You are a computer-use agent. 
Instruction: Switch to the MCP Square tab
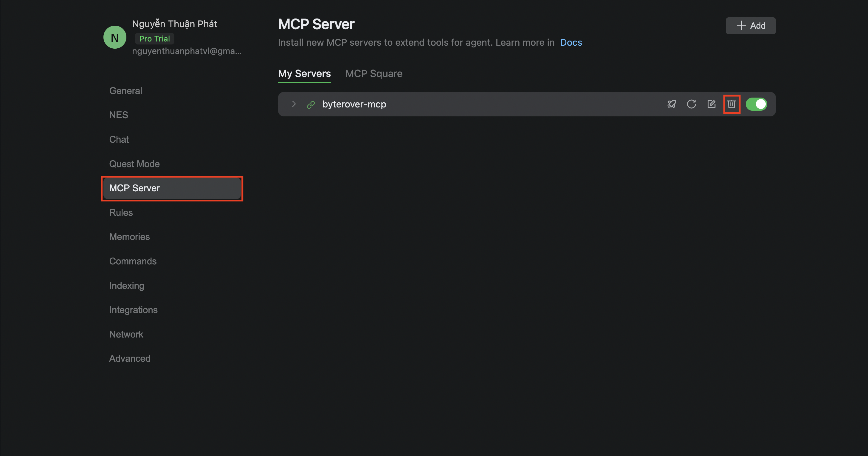pos(374,73)
